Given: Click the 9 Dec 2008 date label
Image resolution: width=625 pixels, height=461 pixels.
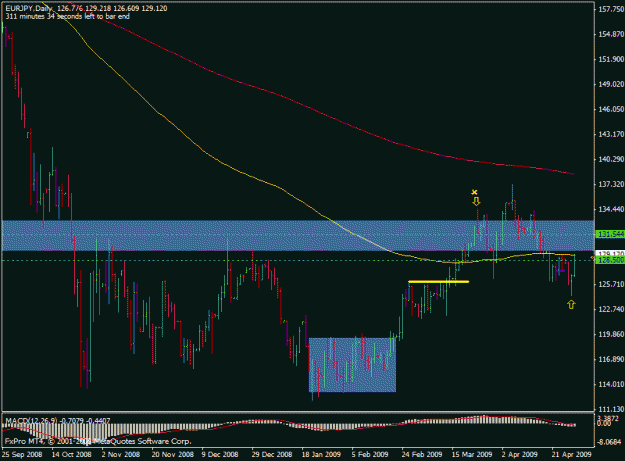Looking at the screenshot, I should click(220, 454).
